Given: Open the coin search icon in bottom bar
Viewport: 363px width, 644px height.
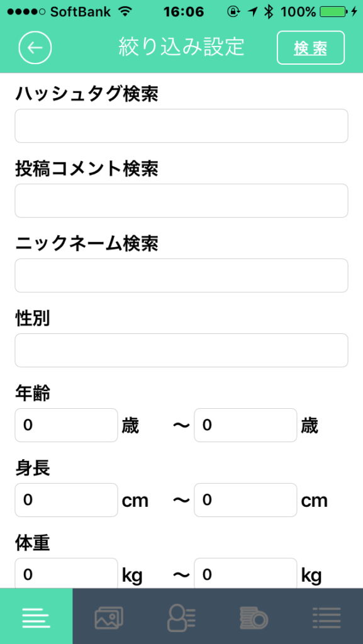Looking at the screenshot, I should (x=254, y=617).
